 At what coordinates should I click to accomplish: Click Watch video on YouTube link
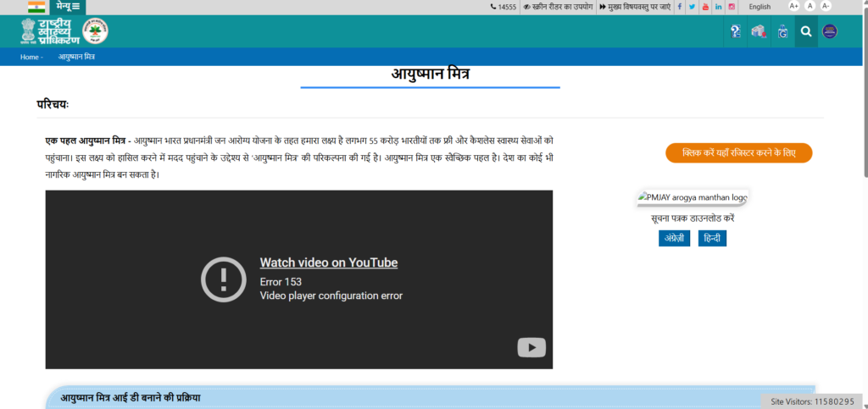[329, 263]
